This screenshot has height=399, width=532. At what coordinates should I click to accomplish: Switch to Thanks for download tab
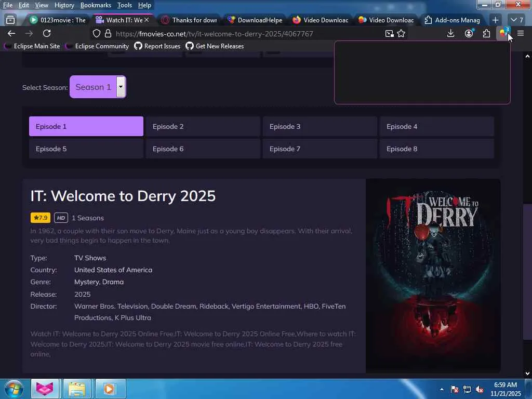coord(189,20)
